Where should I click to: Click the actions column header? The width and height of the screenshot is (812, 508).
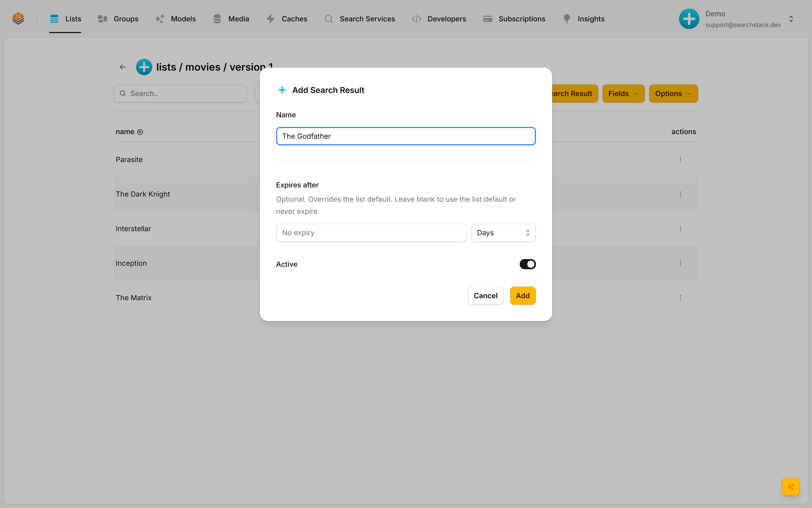[684, 132]
